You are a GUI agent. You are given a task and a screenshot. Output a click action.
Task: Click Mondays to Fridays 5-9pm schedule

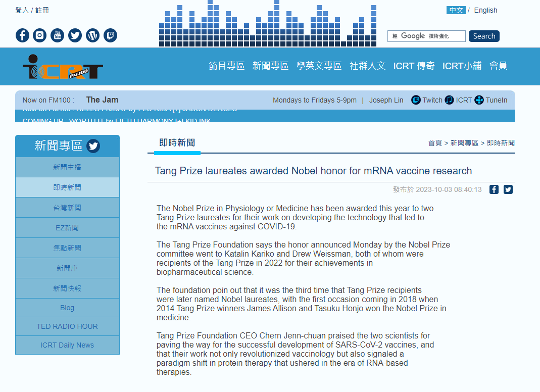pyautogui.click(x=315, y=100)
